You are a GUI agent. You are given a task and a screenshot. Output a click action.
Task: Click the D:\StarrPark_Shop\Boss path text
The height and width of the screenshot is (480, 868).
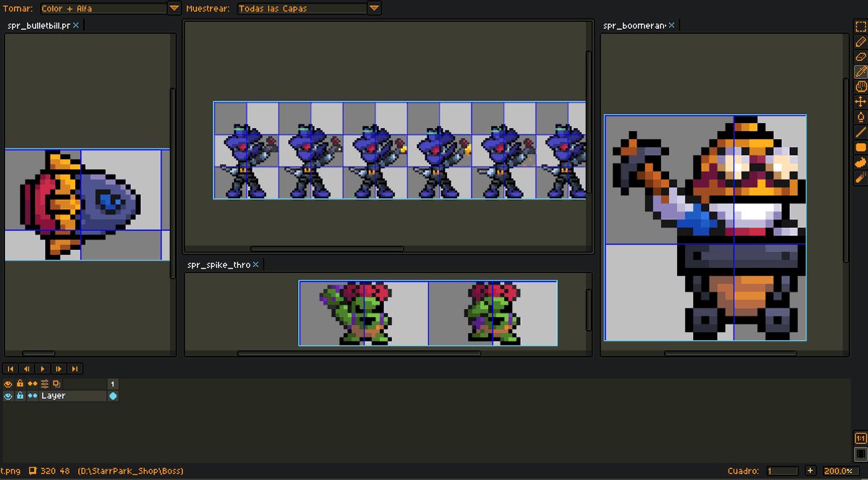click(130, 471)
